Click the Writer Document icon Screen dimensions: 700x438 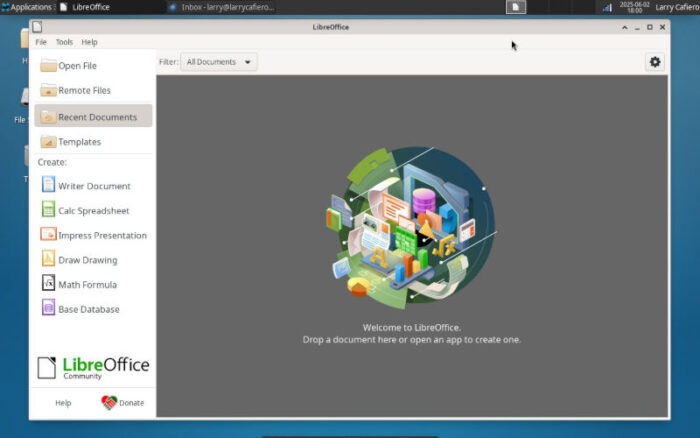click(x=48, y=184)
